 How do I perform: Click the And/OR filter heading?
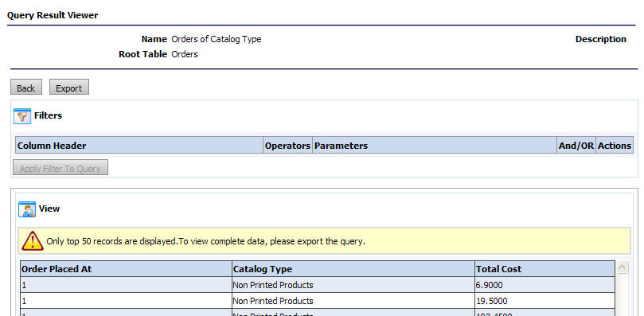[576, 146]
